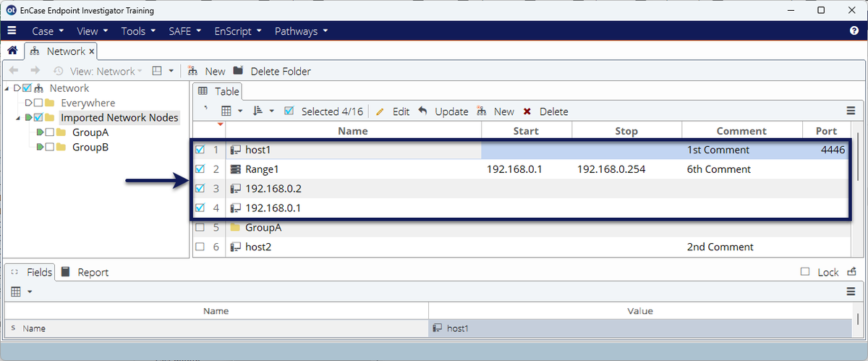Open the table columns dropdown arrow
The image size is (868, 361).
(240, 111)
